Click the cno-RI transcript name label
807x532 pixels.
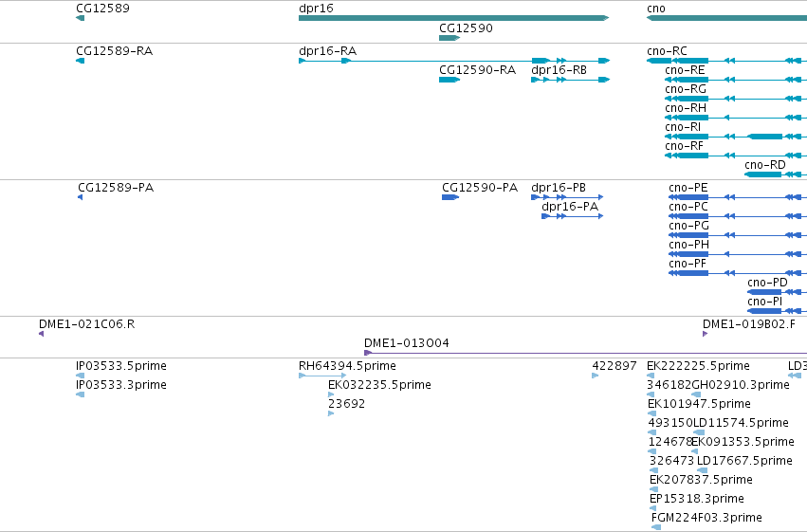(x=683, y=127)
